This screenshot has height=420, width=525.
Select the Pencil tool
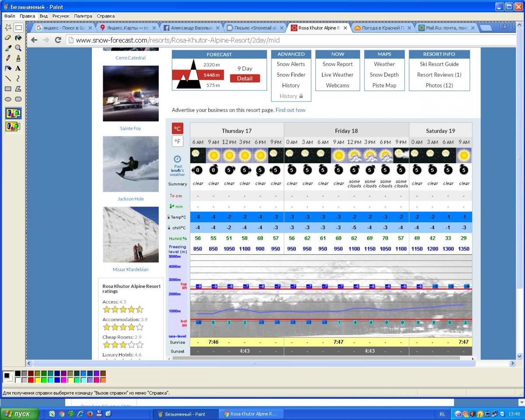pyautogui.click(x=8, y=58)
